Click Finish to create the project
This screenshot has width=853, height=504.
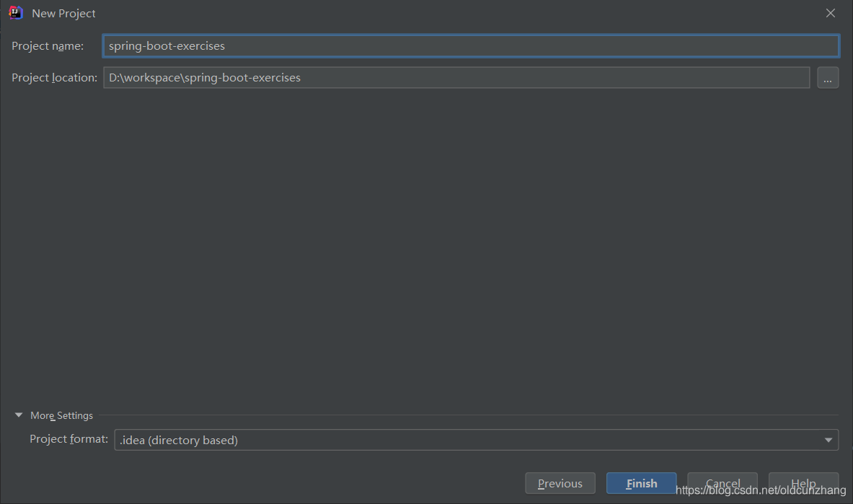tap(642, 483)
